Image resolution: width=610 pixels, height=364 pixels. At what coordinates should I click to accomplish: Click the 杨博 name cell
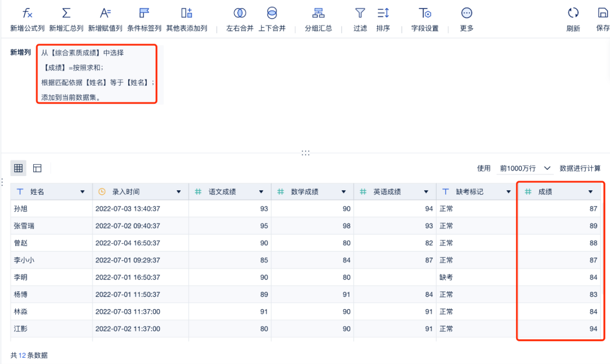(51, 295)
